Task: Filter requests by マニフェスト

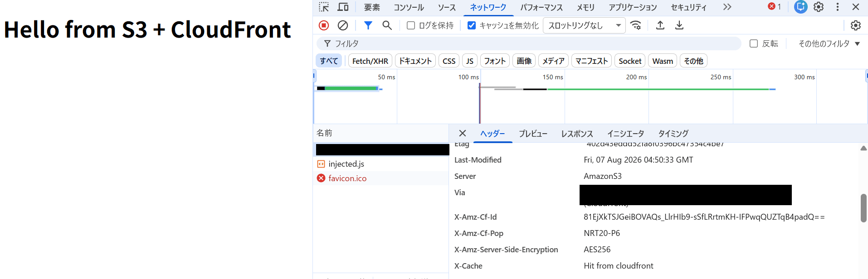Action: [x=591, y=61]
